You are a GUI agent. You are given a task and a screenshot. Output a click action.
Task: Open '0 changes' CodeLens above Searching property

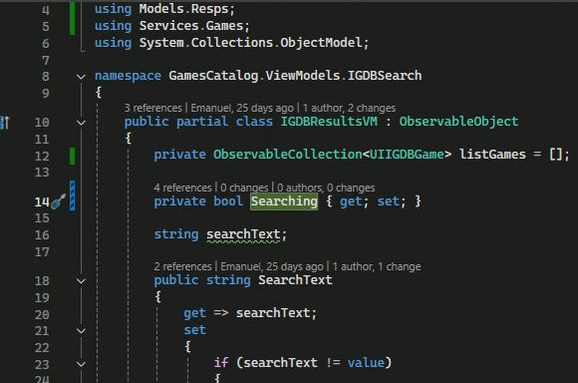pyautogui.click(x=244, y=188)
